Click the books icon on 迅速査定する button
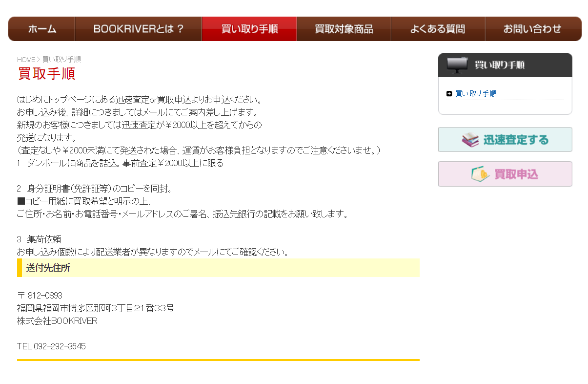 point(470,140)
